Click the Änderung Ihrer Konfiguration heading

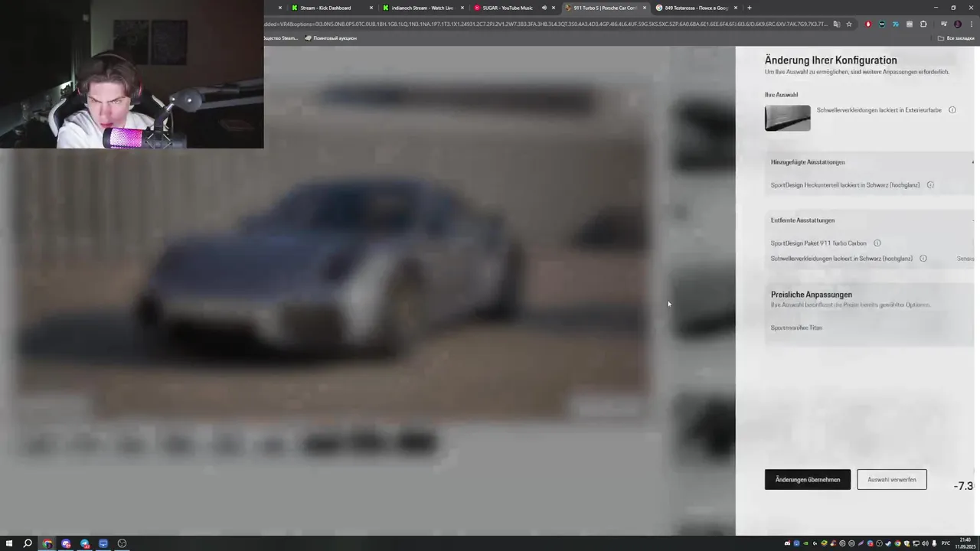point(831,60)
